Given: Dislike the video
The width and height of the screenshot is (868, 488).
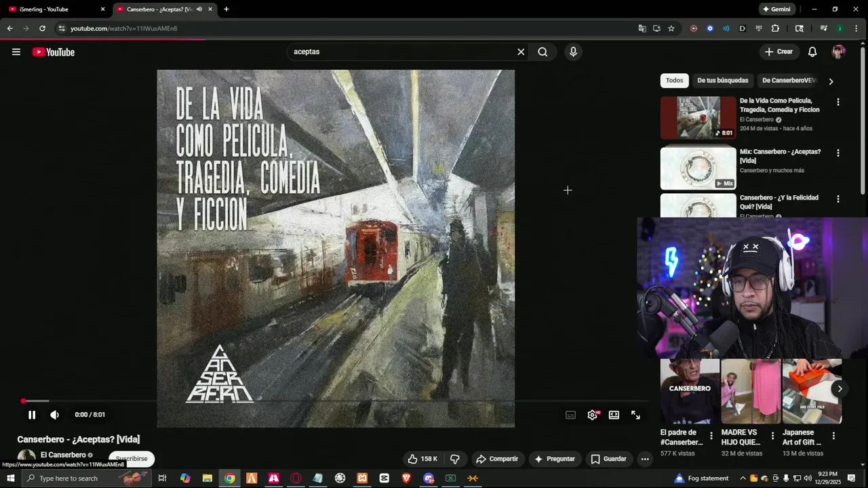Looking at the screenshot, I should click(x=455, y=459).
